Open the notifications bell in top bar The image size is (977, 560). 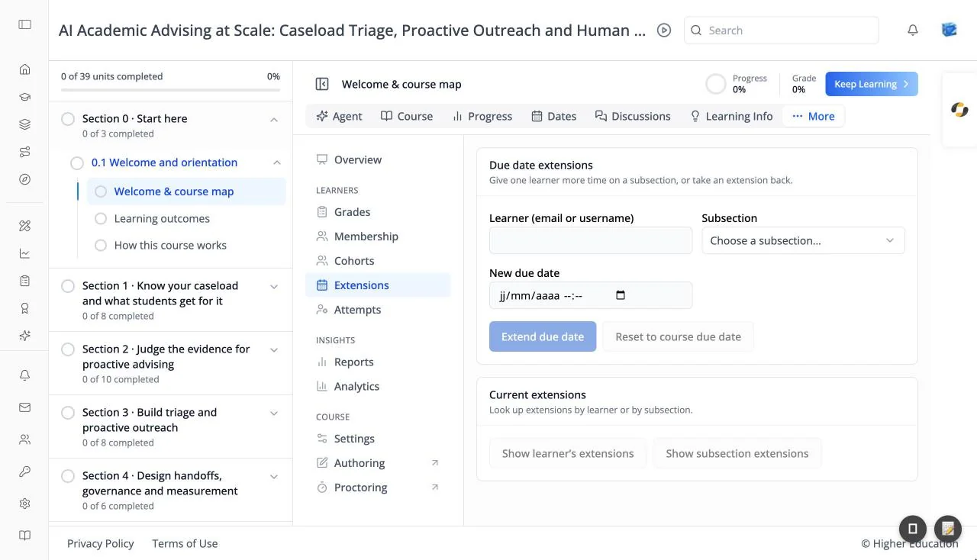pos(912,31)
